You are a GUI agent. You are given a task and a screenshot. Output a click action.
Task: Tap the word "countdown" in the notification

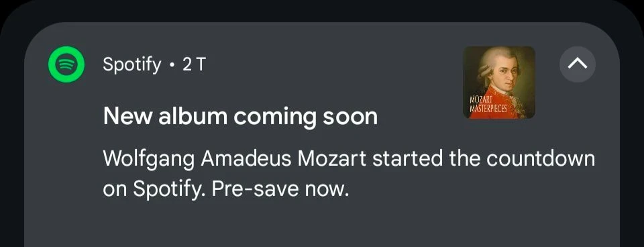click(x=541, y=158)
